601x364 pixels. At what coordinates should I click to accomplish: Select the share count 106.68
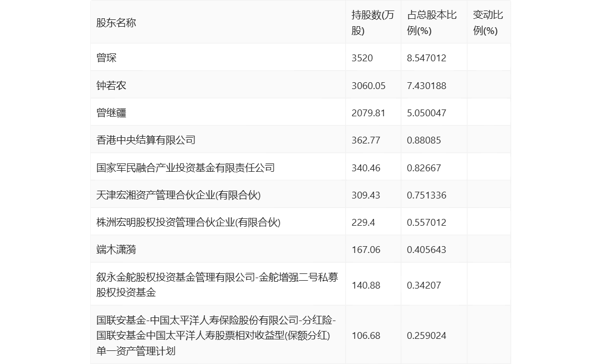366,336
